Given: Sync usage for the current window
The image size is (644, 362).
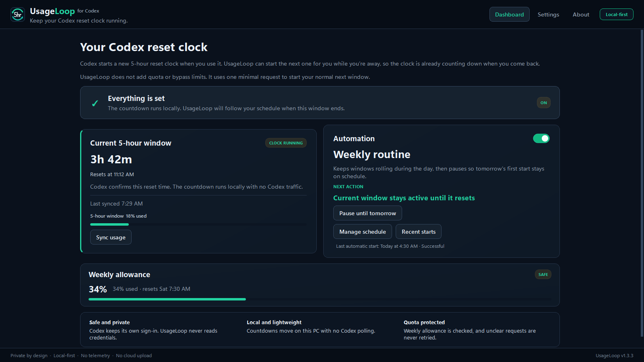Looking at the screenshot, I should coord(111,237).
